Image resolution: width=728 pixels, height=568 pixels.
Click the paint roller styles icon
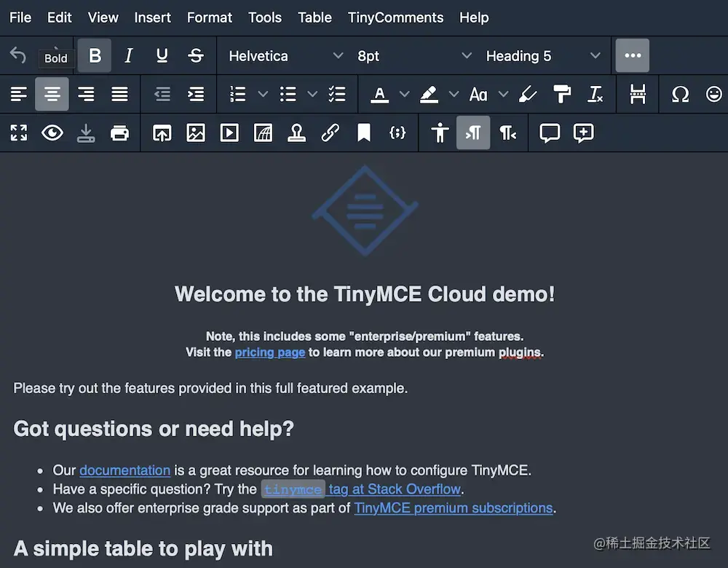click(562, 94)
